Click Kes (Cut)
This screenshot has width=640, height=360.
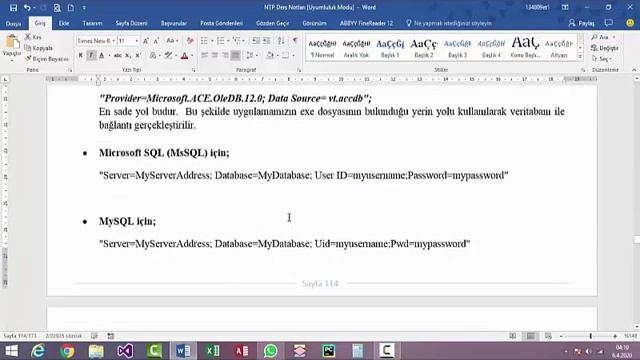pos(33,37)
